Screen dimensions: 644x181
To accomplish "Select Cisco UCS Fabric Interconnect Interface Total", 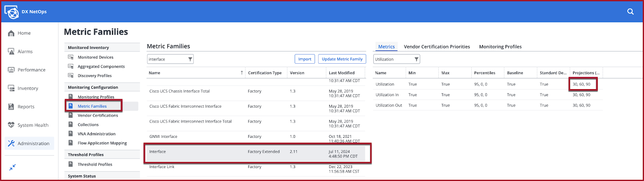I will pos(256,123).
